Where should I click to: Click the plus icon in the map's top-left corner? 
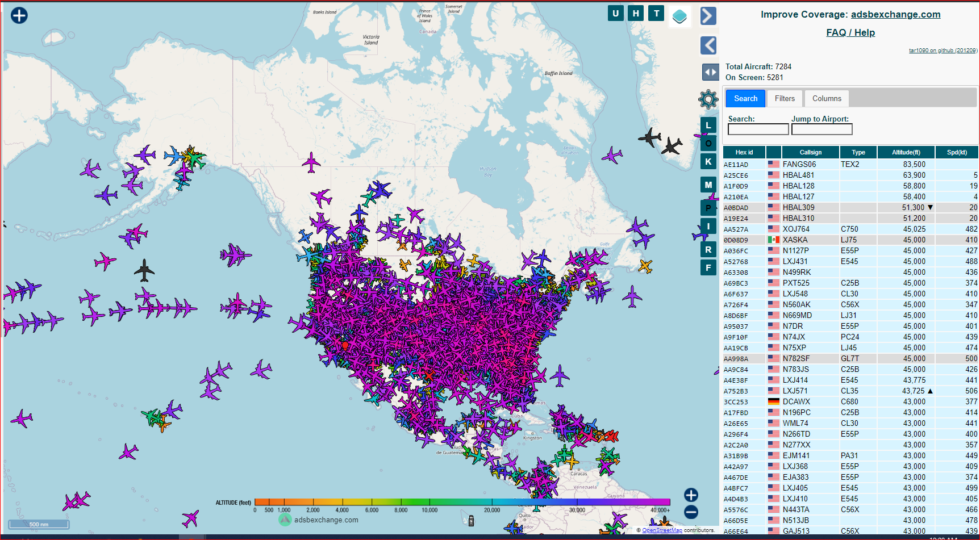point(19,15)
